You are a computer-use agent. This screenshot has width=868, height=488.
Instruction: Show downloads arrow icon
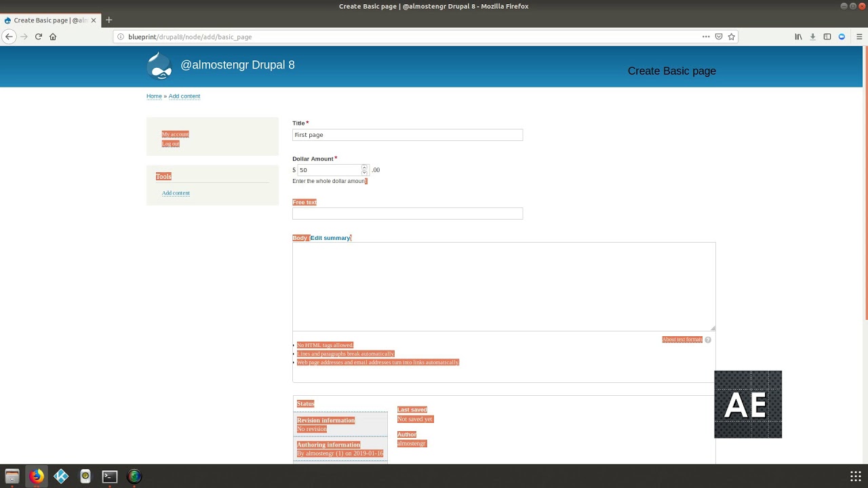[x=812, y=37]
